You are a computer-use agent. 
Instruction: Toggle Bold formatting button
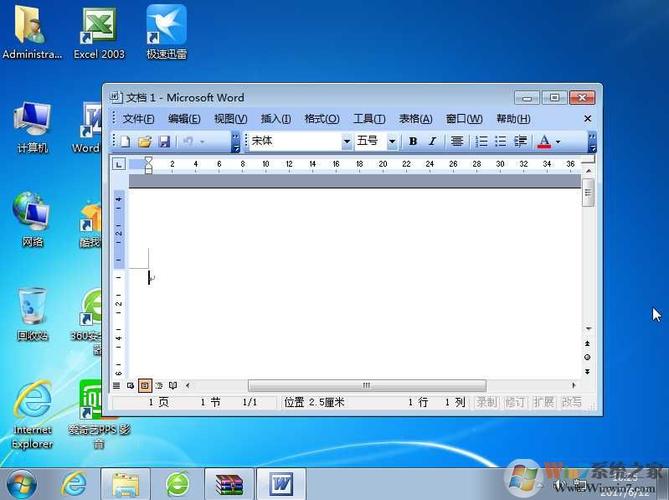(413, 141)
